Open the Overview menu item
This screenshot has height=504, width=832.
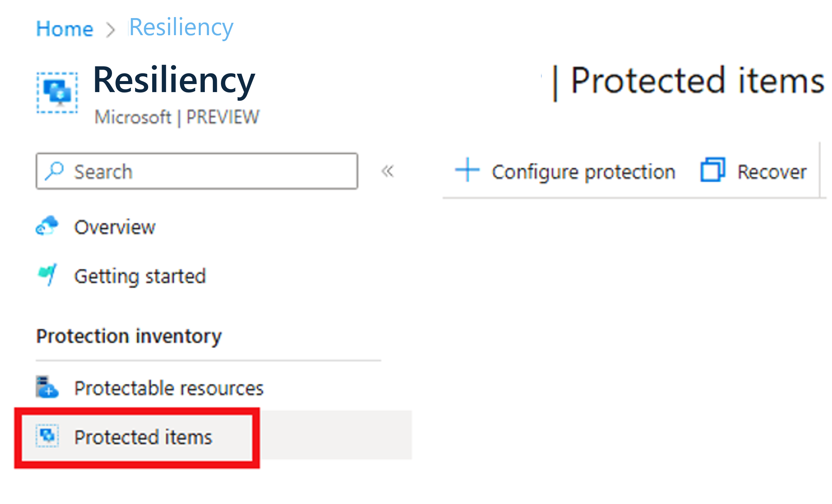point(115,227)
